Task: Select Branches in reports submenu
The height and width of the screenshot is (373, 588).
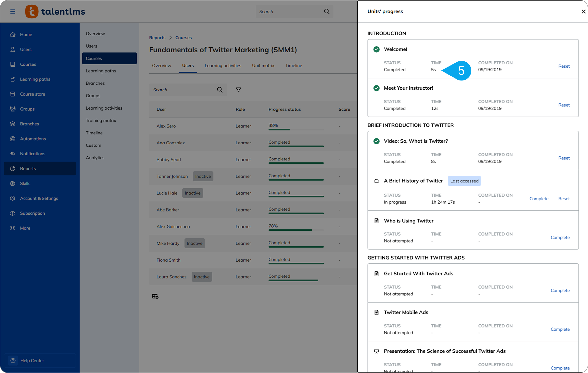Action: point(95,83)
